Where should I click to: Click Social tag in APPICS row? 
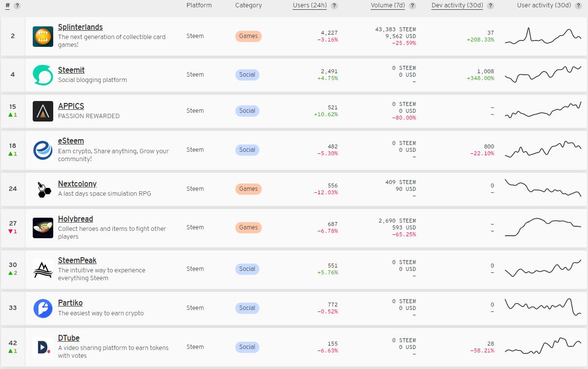[x=247, y=111]
